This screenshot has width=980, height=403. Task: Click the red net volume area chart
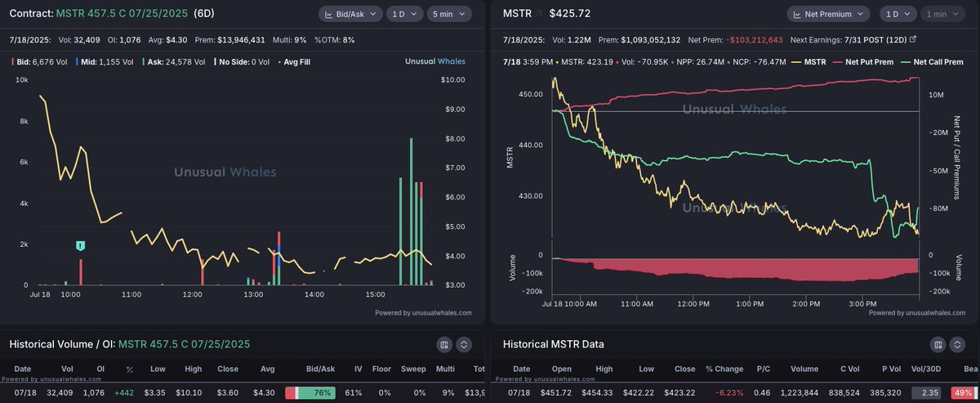pyautogui.click(x=735, y=268)
